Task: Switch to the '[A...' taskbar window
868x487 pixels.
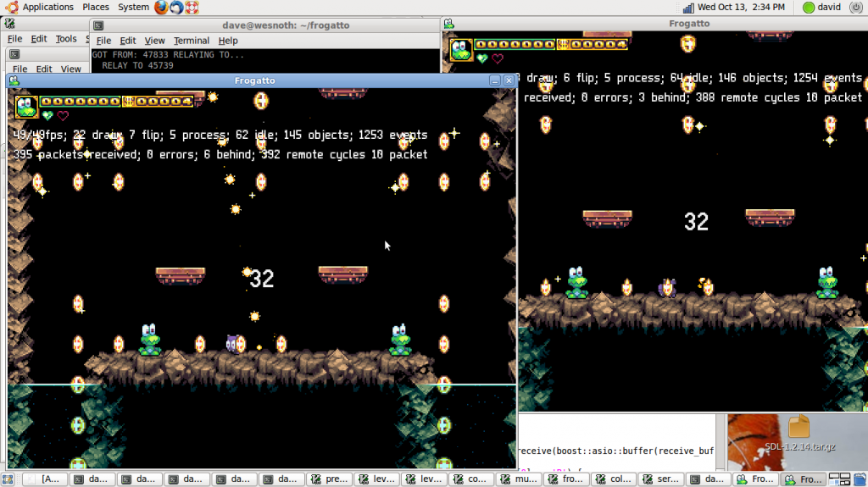Action: click(x=44, y=479)
